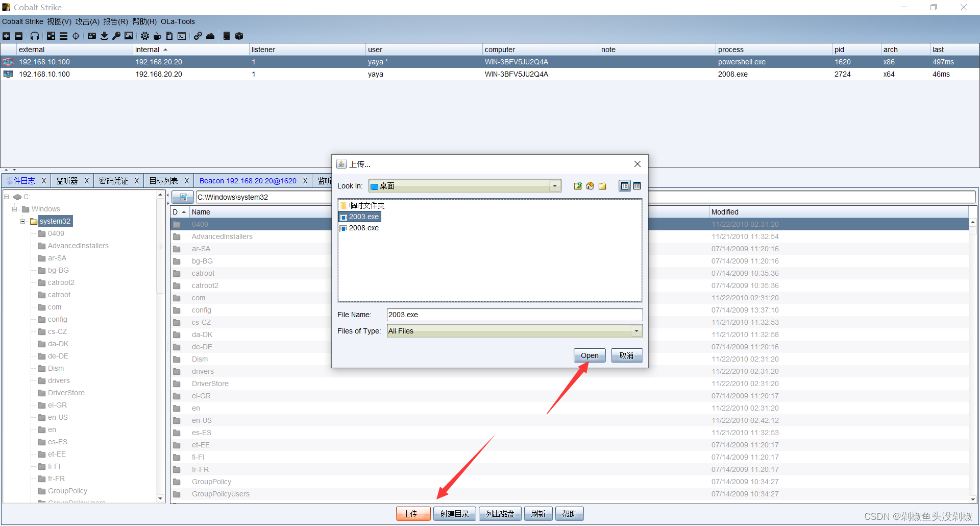Screen dimensions: 980x526
Task: Open the OLa-Tools menu
Action: click(x=178, y=21)
